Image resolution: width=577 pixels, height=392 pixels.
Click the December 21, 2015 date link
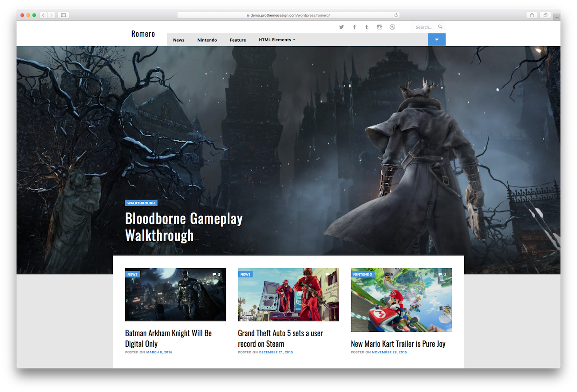(276, 352)
